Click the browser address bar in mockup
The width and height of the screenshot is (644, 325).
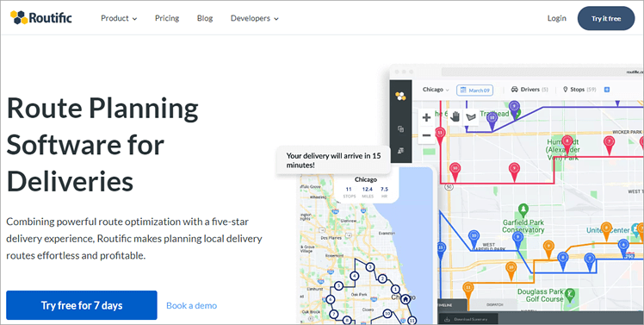tap(542, 72)
